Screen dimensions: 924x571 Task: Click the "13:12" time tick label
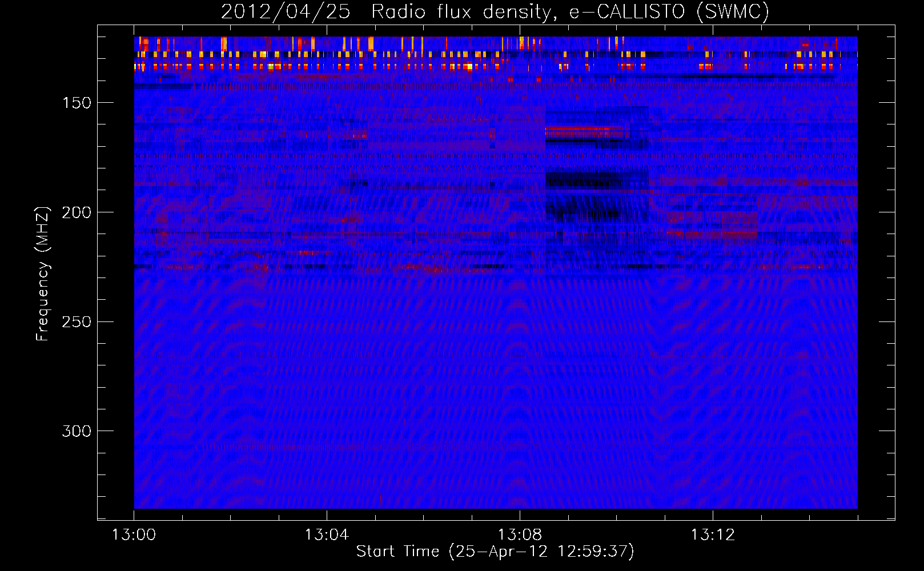pos(713,535)
